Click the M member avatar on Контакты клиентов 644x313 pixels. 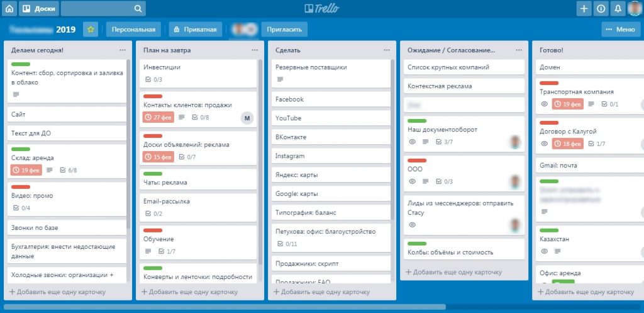(x=247, y=118)
